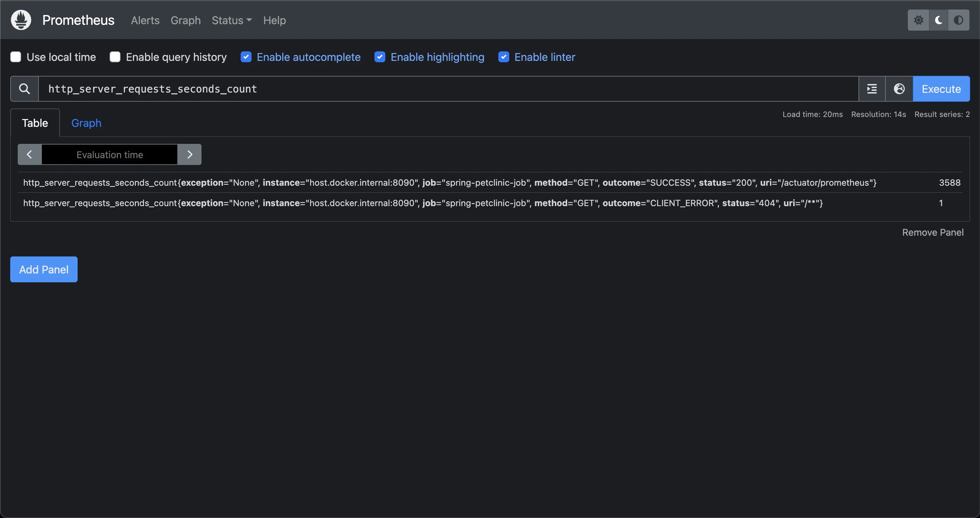Select the Table tab
The height and width of the screenshot is (518, 980).
[x=35, y=123]
